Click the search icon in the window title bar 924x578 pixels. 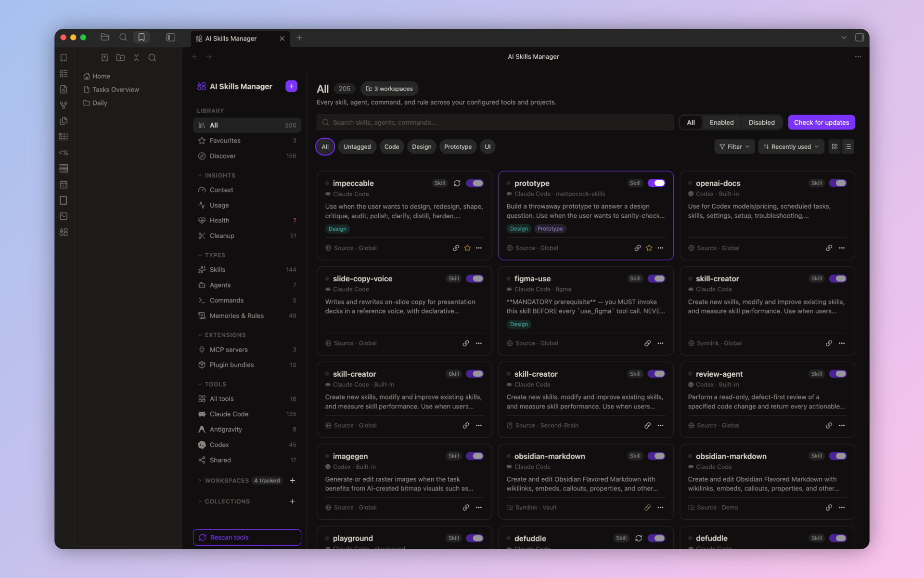(123, 37)
